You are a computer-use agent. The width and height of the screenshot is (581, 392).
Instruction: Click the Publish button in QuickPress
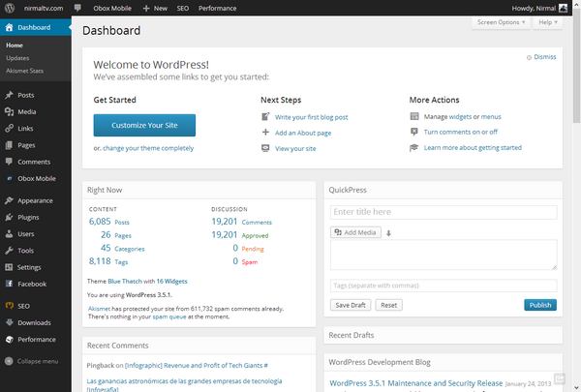tap(540, 305)
